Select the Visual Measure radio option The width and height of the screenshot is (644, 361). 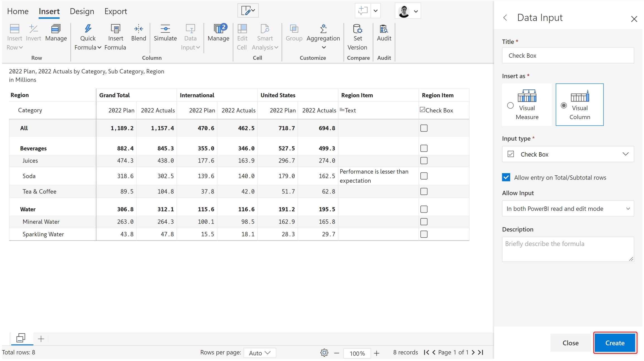[510, 105]
